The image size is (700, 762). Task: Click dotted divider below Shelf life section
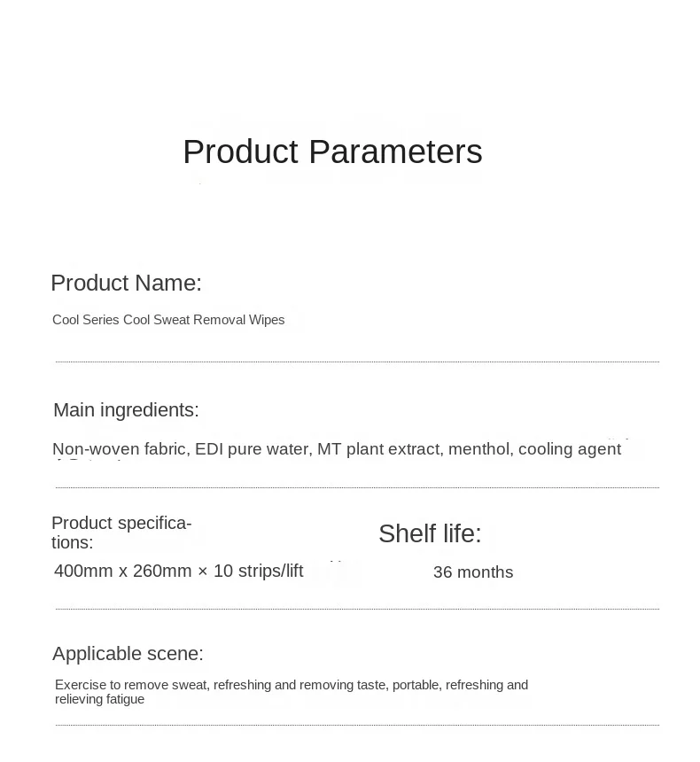point(357,609)
